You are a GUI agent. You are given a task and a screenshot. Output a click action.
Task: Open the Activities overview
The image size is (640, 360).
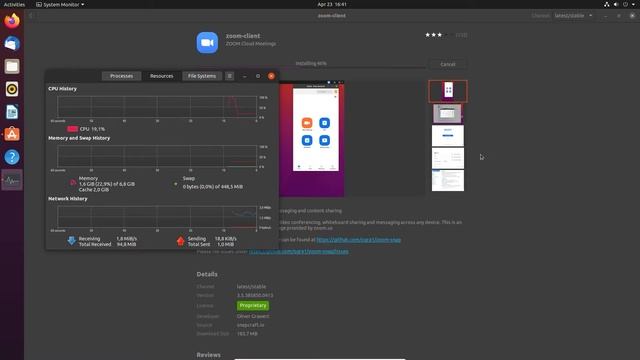pos(14,4)
